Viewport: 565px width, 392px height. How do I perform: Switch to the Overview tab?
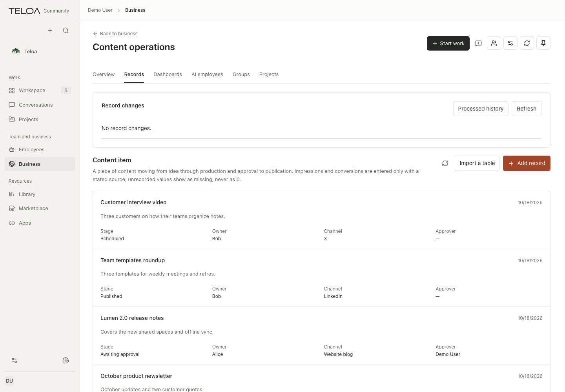tap(104, 74)
